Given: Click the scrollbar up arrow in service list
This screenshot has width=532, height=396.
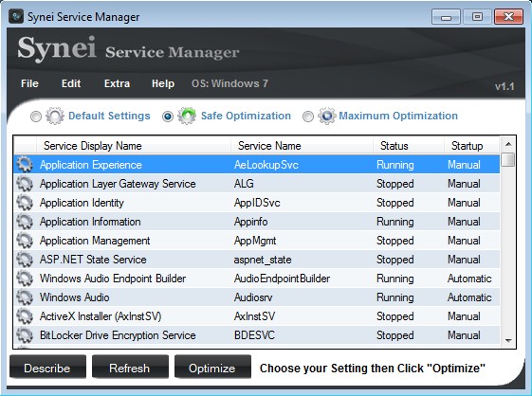Looking at the screenshot, I should [508, 144].
